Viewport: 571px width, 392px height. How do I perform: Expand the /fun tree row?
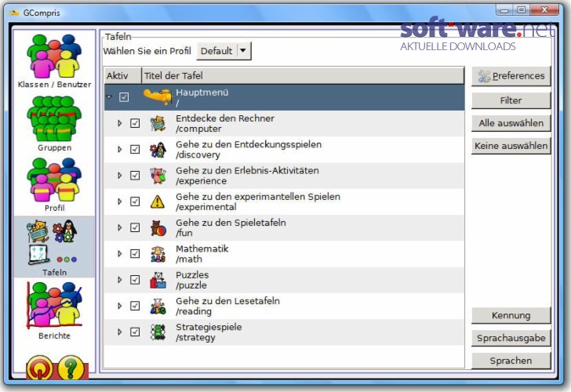(x=119, y=228)
